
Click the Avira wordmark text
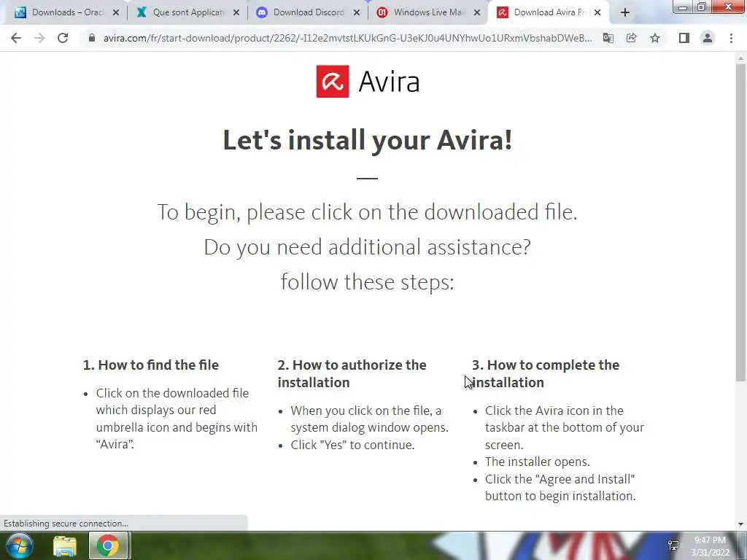390,82
